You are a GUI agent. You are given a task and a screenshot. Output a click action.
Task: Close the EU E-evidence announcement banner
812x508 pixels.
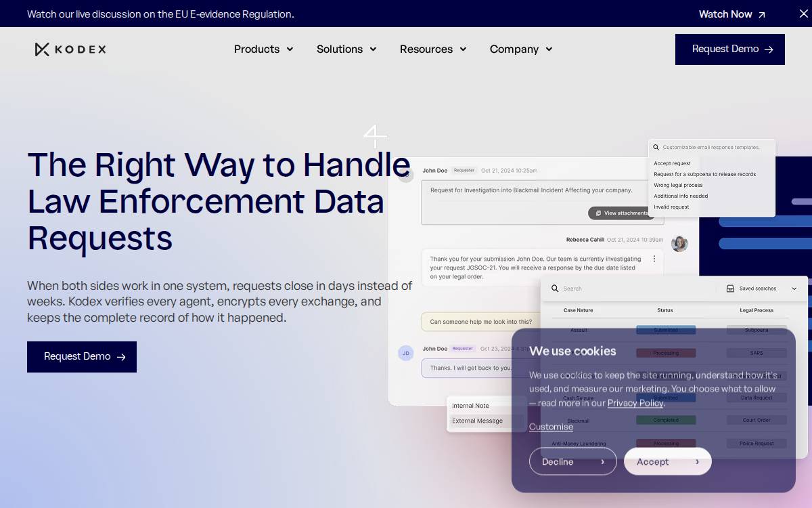[x=803, y=14]
